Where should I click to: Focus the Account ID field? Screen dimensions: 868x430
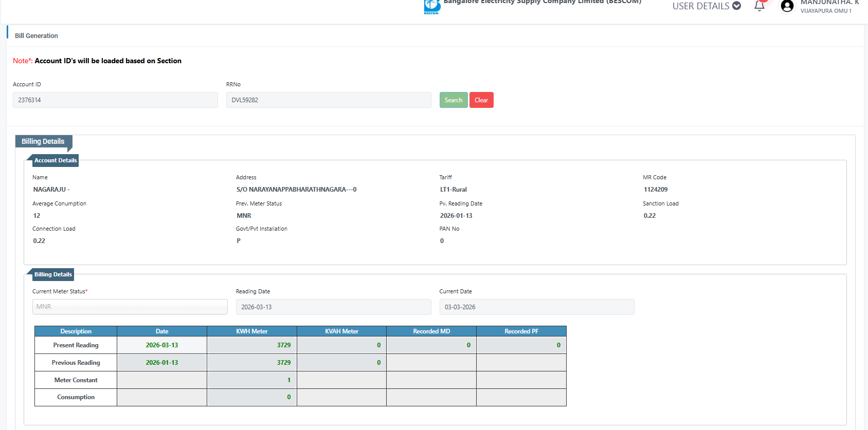point(115,100)
